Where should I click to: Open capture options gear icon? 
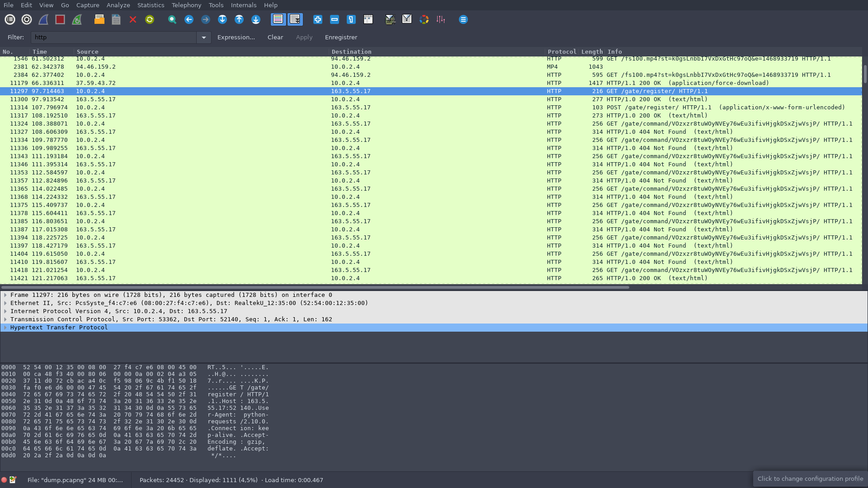coord(27,19)
